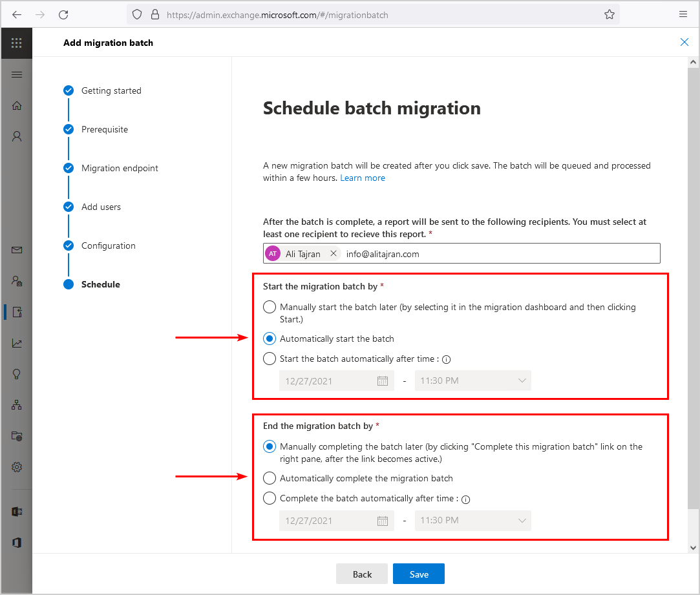Select the Configuration step
700x595 pixels.
point(107,245)
